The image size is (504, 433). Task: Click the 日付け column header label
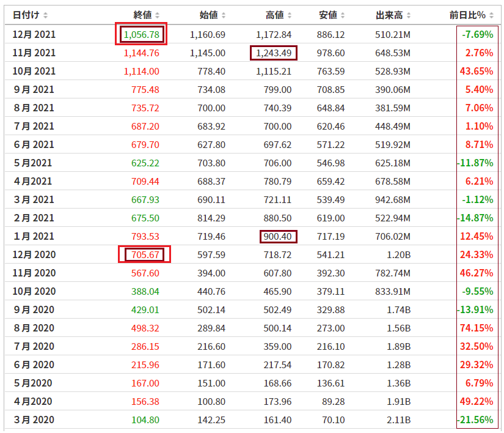(26, 15)
